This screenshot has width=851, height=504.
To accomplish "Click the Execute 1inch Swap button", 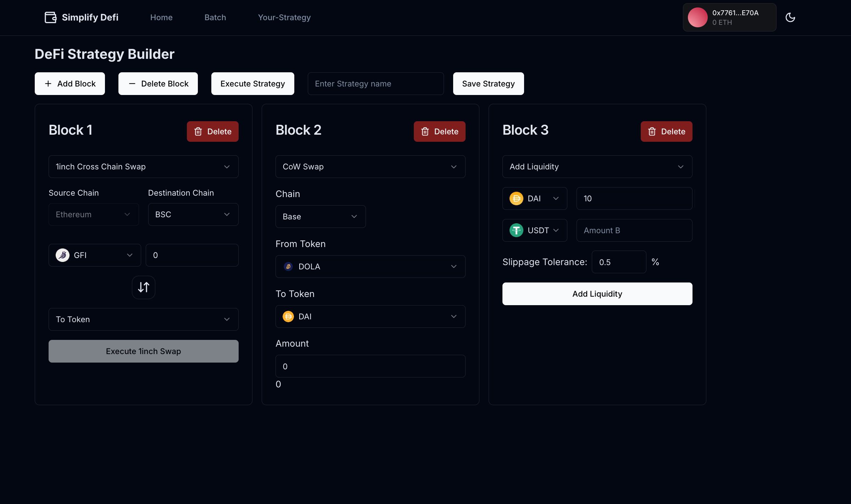I will (x=144, y=351).
